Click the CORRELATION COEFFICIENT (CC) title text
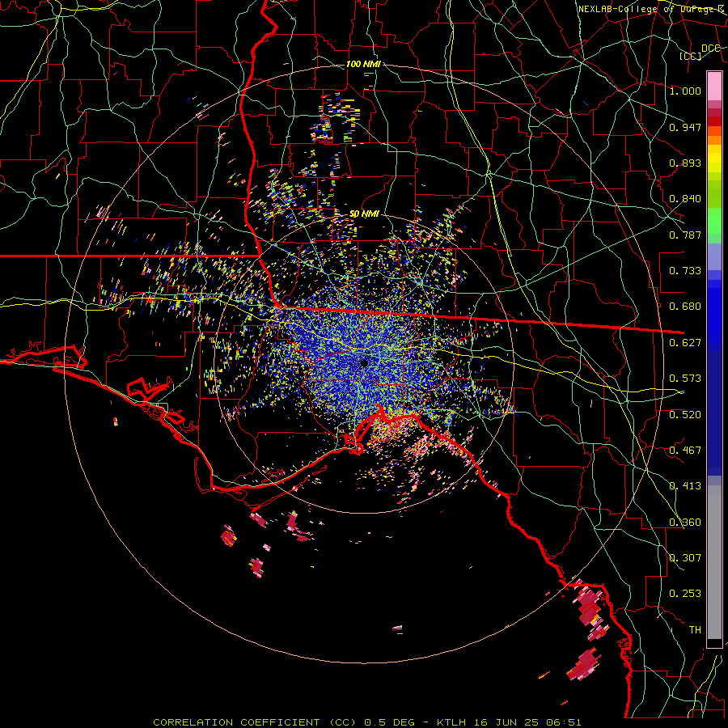This screenshot has width=728, height=728. [x=255, y=722]
